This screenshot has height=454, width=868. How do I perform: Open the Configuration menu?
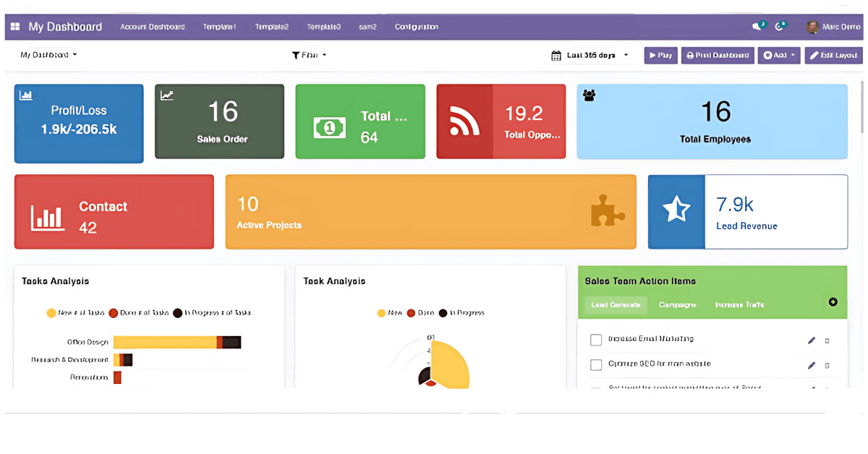pyautogui.click(x=416, y=26)
